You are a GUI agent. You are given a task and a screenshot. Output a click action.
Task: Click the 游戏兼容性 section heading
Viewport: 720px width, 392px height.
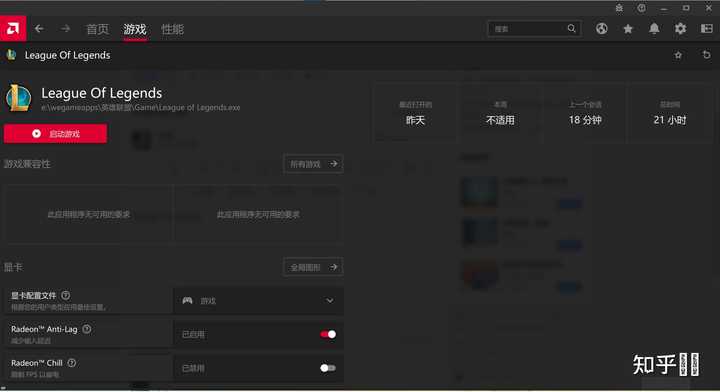pyautogui.click(x=27, y=164)
